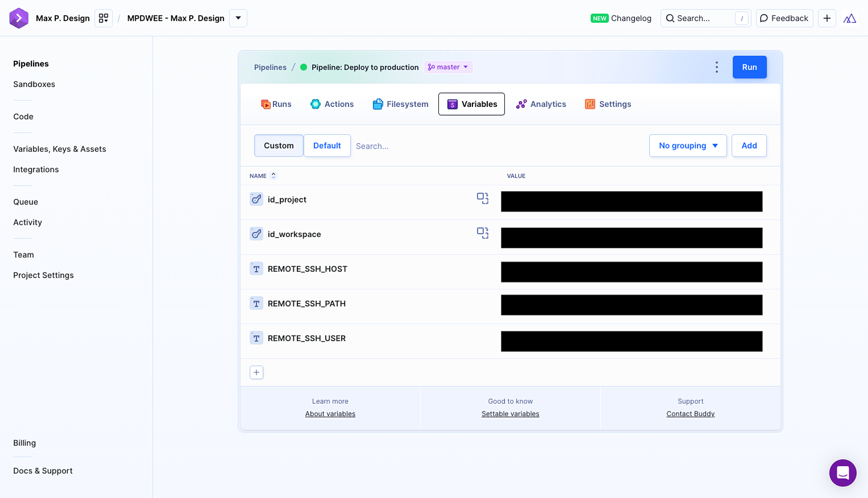Screen dimensions: 868x498
Task: Switch to the Runs tab
Action: pyautogui.click(x=276, y=104)
